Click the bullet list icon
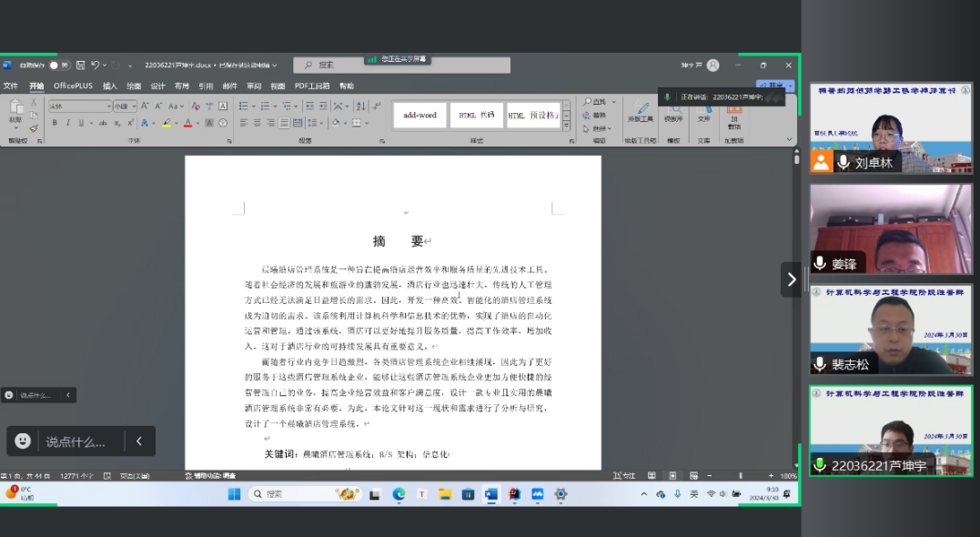 243,106
